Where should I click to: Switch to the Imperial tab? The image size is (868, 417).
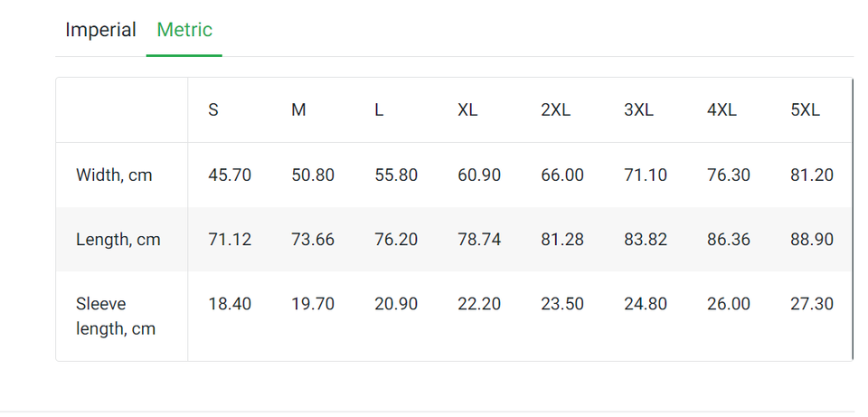coord(100,30)
